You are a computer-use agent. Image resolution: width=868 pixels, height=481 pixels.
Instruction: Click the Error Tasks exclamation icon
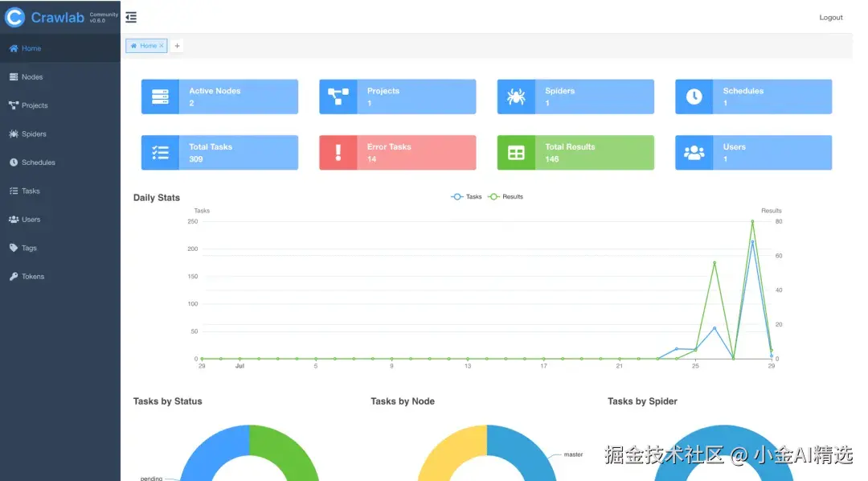(x=338, y=152)
